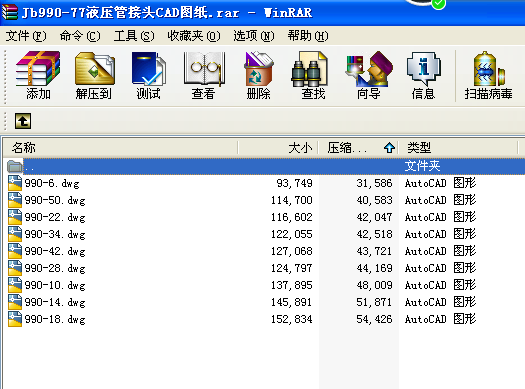Select file name 990-14.dwg
Screen dimensions: 525x389
(55, 303)
